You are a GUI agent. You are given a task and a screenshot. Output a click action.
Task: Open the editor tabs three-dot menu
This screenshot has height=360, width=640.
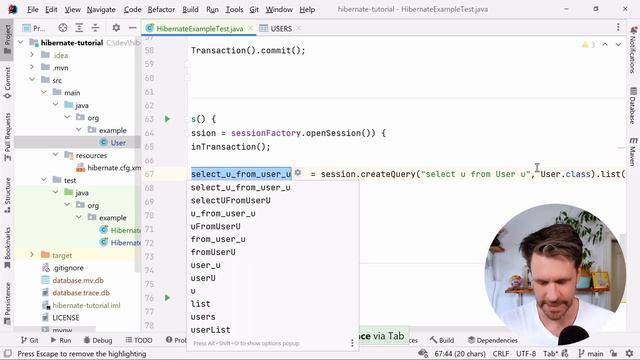pos(618,28)
